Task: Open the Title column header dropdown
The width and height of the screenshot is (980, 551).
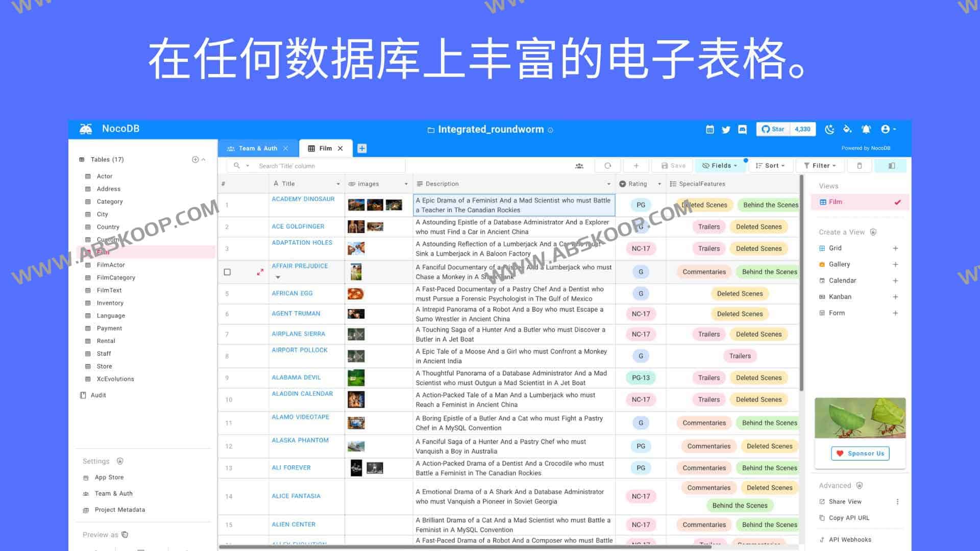Action: (x=337, y=184)
